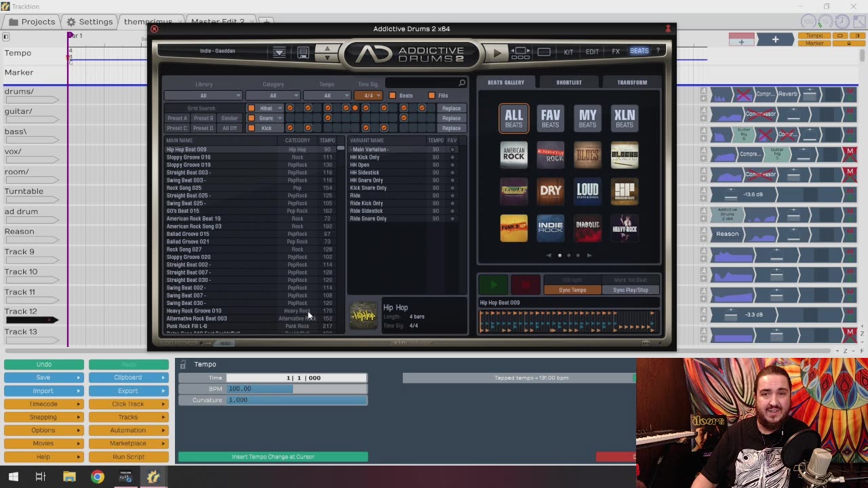
Task: Open the American Rock beat pack
Action: click(x=513, y=155)
